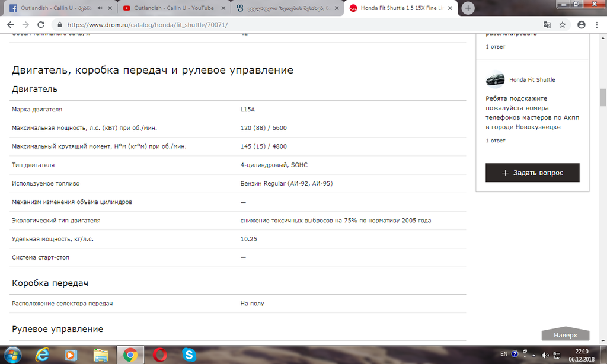Close the Georgian-titled tab
The width and height of the screenshot is (607, 364).
[x=337, y=8]
